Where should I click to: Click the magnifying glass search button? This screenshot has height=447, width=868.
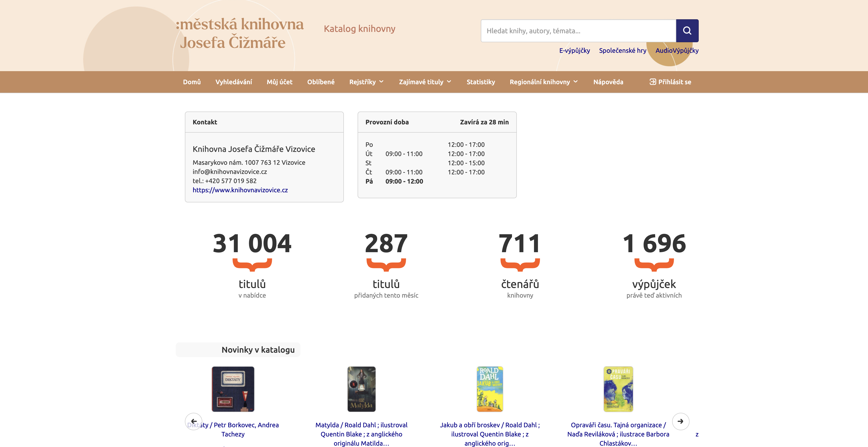point(687,31)
